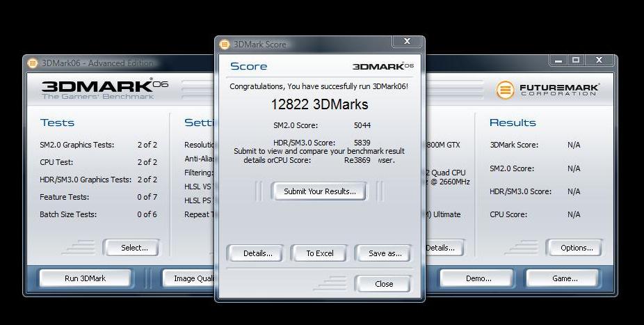Click the 3DMark Score dialog title icon
Image resolution: width=644 pixels, height=325 pixels.
tap(224, 44)
